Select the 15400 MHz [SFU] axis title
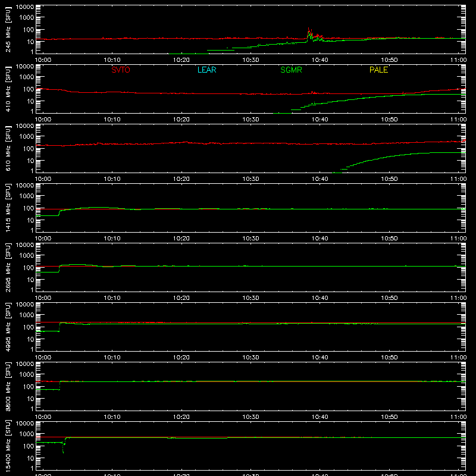The height and width of the screenshot is (476, 476). coord(8,446)
